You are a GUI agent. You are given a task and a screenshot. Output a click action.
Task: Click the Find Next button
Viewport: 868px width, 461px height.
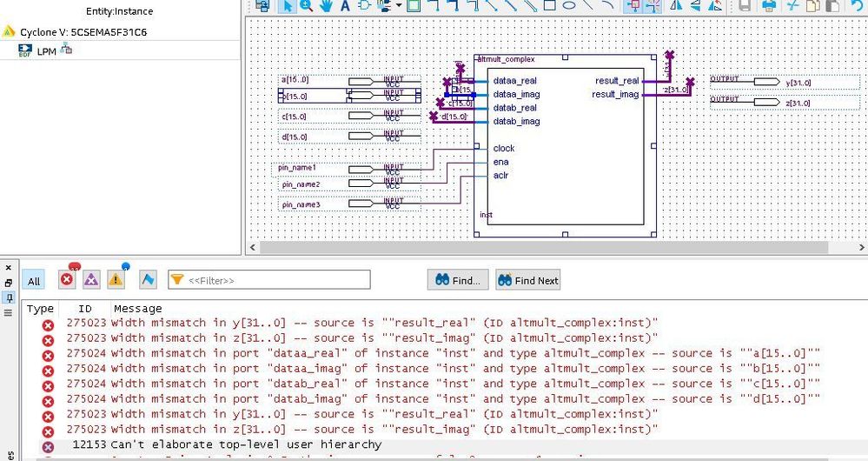pyautogui.click(x=528, y=280)
